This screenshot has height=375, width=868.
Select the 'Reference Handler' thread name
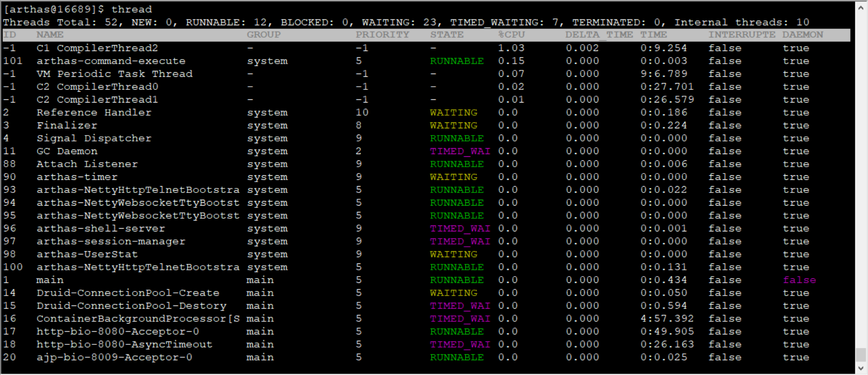point(94,112)
